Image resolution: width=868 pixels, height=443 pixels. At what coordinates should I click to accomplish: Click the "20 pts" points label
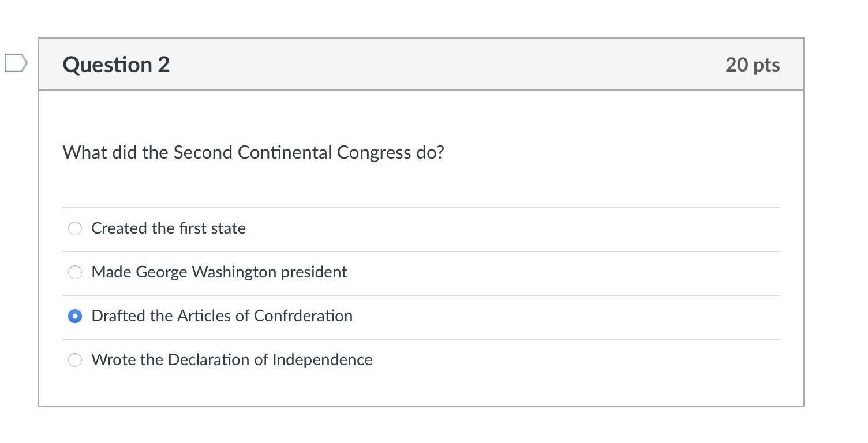click(752, 65)
